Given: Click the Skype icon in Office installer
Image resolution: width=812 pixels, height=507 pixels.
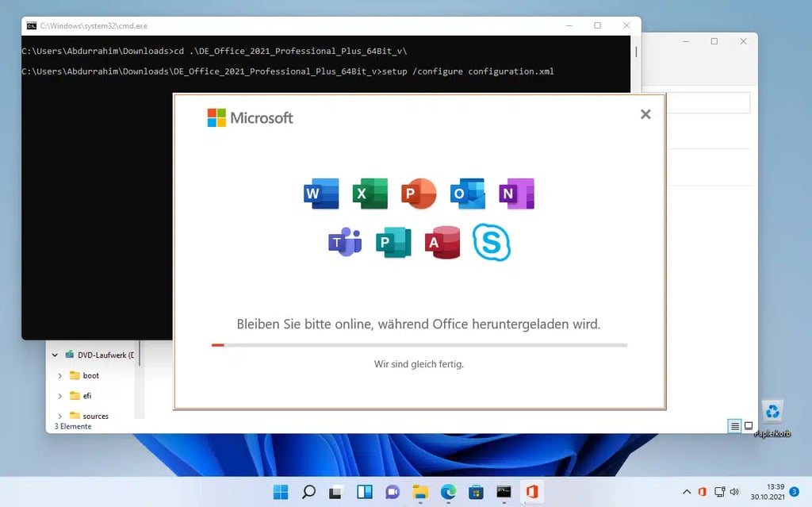Looking at the screenshot, I should point(492,242).
